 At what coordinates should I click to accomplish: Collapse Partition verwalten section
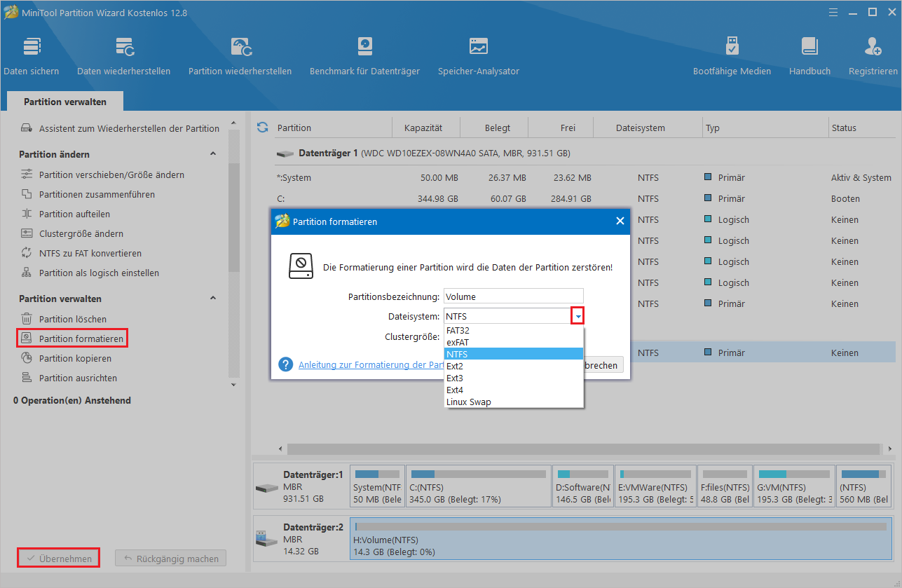[x=213, y=299]
